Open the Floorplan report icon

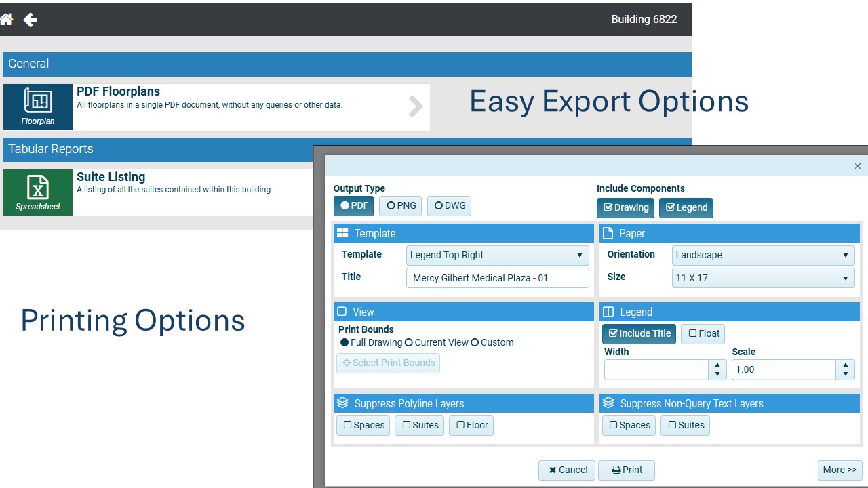[38, 107]
